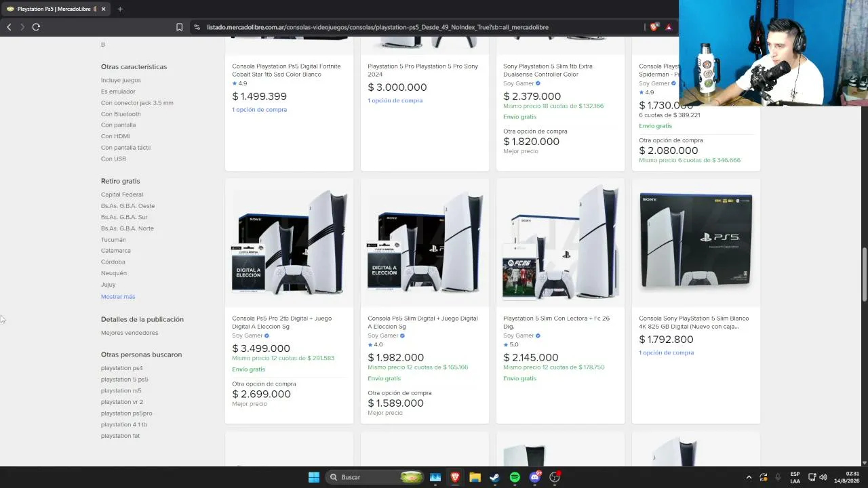Filter by Con USB

[x=113, y=159]
